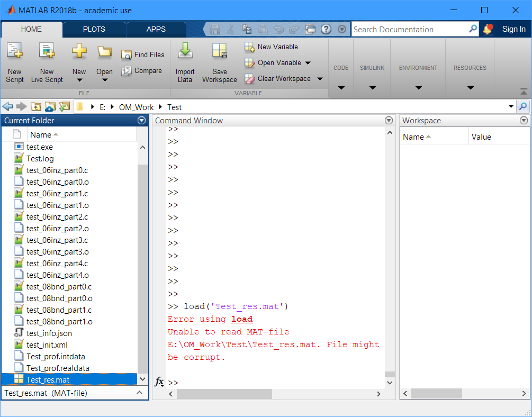Screen dimensions: 532x417
Task: Click the Undo arrow icon
Action: [x=278, y=29]
